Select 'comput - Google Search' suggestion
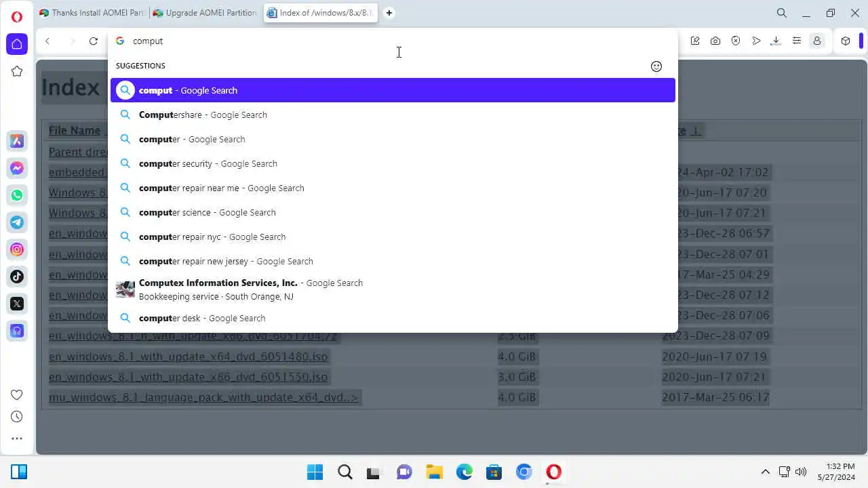 click(393, 90)
